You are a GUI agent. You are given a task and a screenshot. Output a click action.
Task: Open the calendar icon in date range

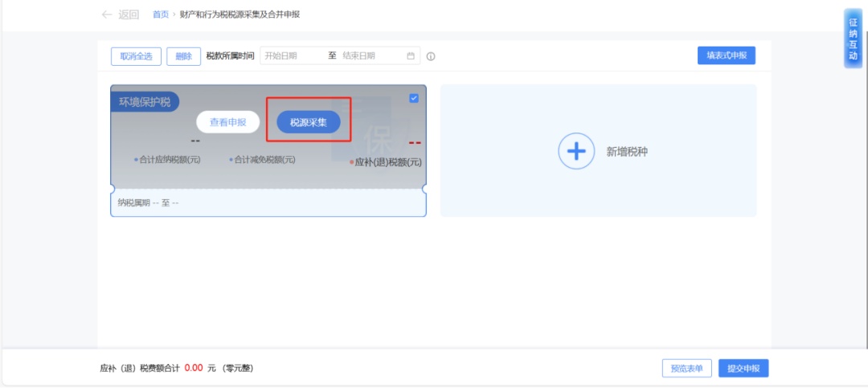tap(411, 56)
